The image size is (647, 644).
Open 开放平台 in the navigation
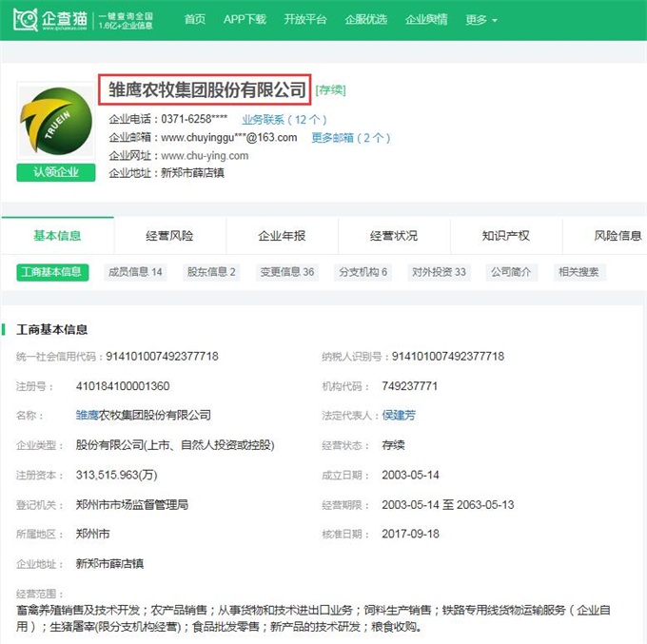pos(305,19)
